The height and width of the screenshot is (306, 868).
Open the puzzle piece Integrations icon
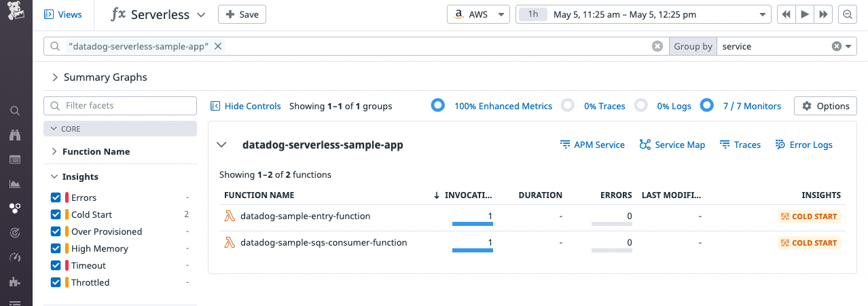[16, 282]
